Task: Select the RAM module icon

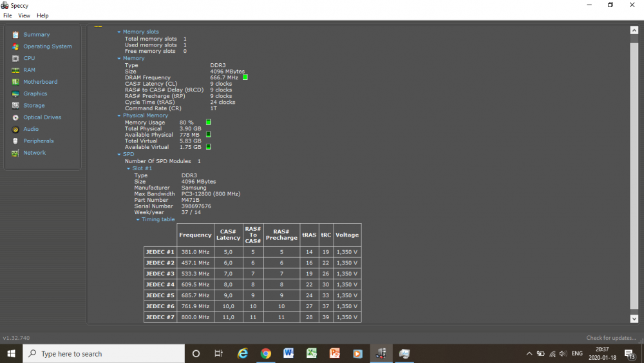Action: [x=15, y=70]
